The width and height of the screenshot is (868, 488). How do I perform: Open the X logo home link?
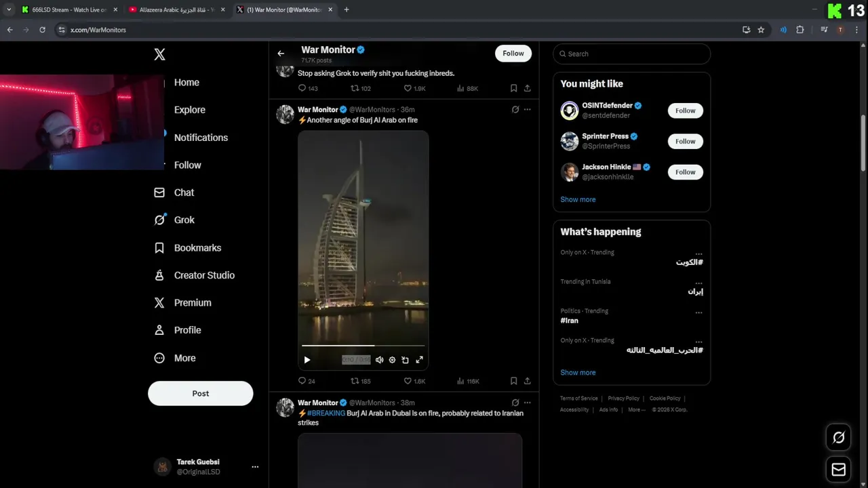click(x=159, y=55)
